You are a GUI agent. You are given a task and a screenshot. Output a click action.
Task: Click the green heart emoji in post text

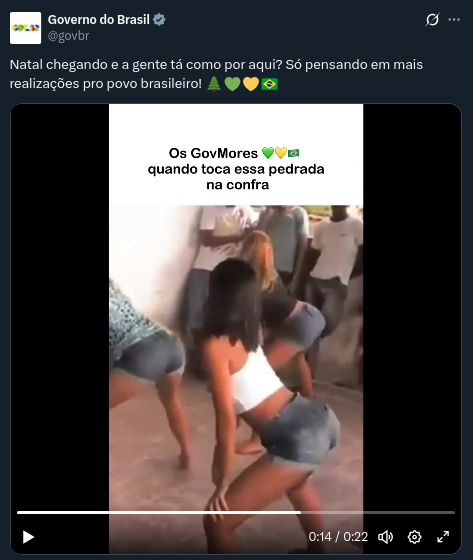232,84
